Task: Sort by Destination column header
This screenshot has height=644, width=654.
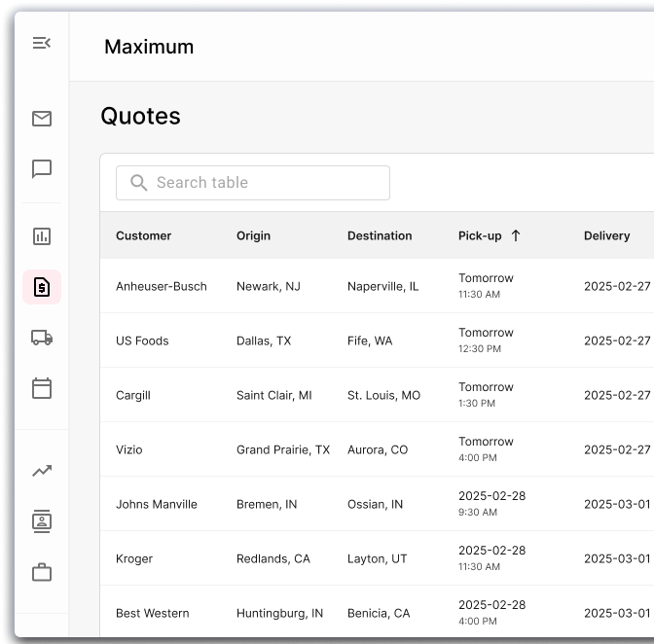Action: (x=380, y=236)
